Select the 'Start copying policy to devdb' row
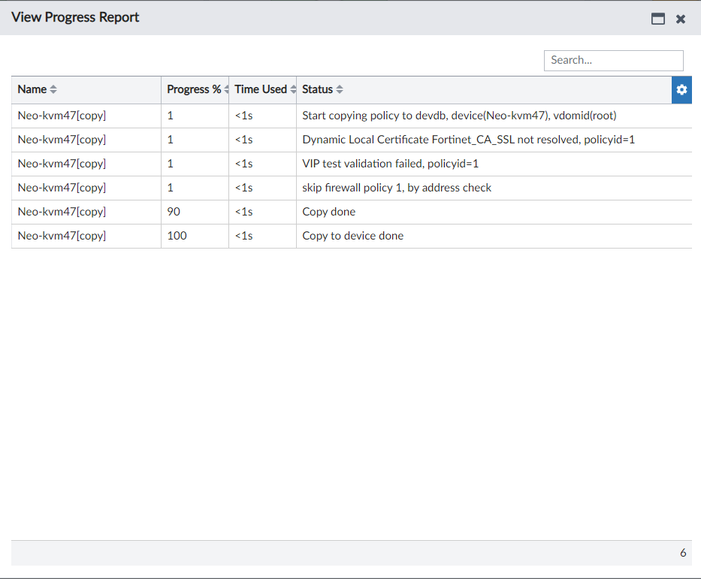This screenshot has width=701, height=579. point(459,116)
